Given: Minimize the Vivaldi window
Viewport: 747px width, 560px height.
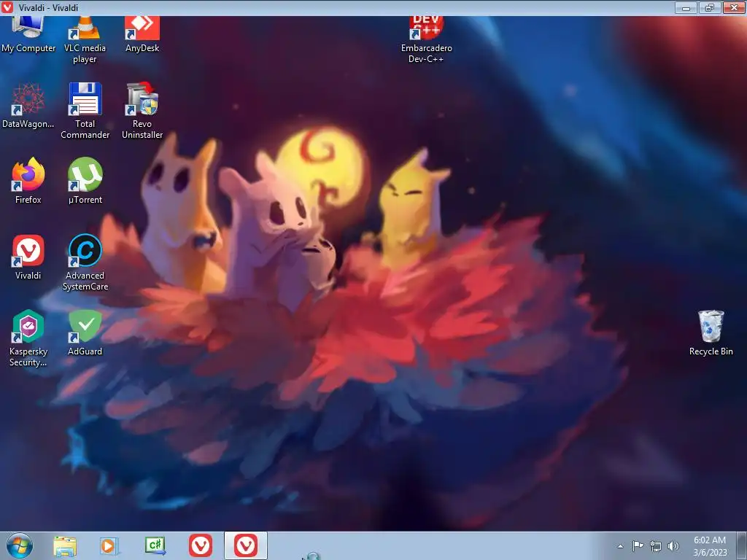Looking at the screenshot, I should coord(686,7).
